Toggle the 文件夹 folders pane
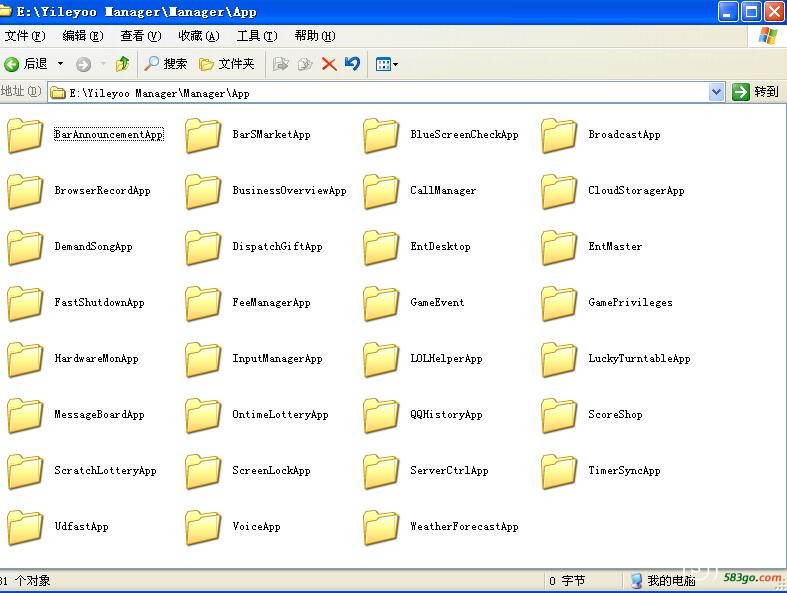The width and height of the screenshot is (787, 593). [x=227, y=64]
